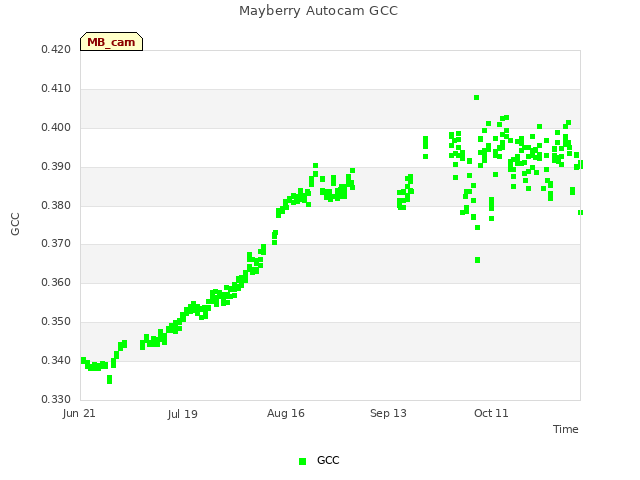Click the 0.370 y-axis value

[x=56, y=244]
